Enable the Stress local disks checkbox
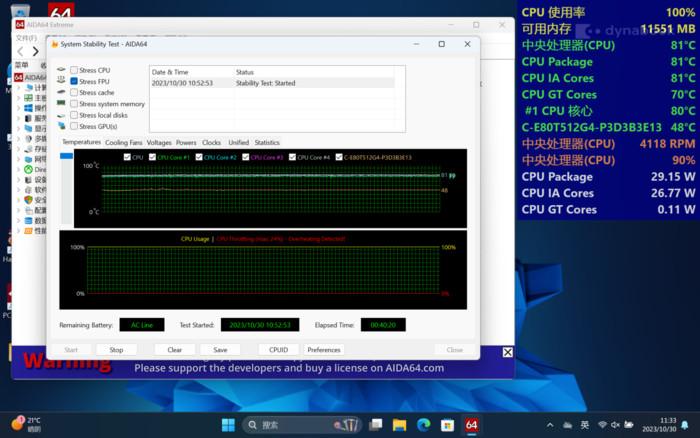 point(74,115)
